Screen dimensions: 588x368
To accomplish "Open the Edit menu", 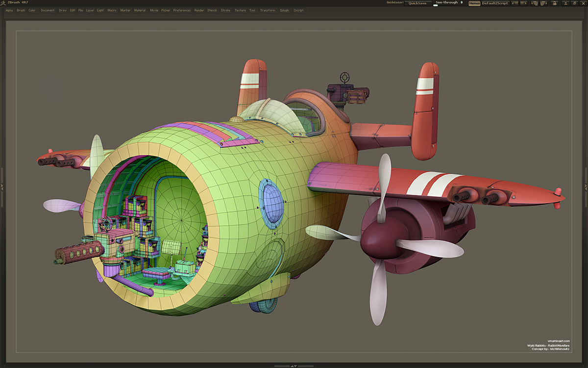I will 73,10.
